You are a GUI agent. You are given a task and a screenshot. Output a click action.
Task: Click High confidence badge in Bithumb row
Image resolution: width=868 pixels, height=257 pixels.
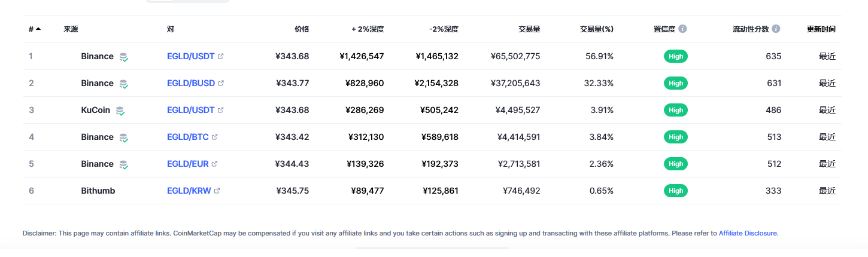pos(676,191)
